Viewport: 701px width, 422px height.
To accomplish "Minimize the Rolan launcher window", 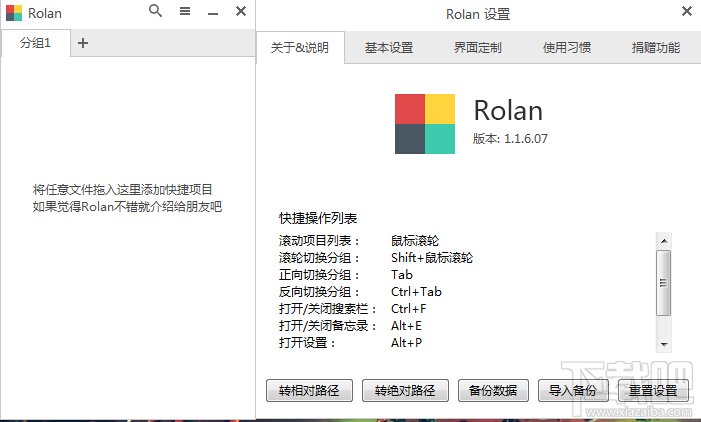I will point(213,14).
